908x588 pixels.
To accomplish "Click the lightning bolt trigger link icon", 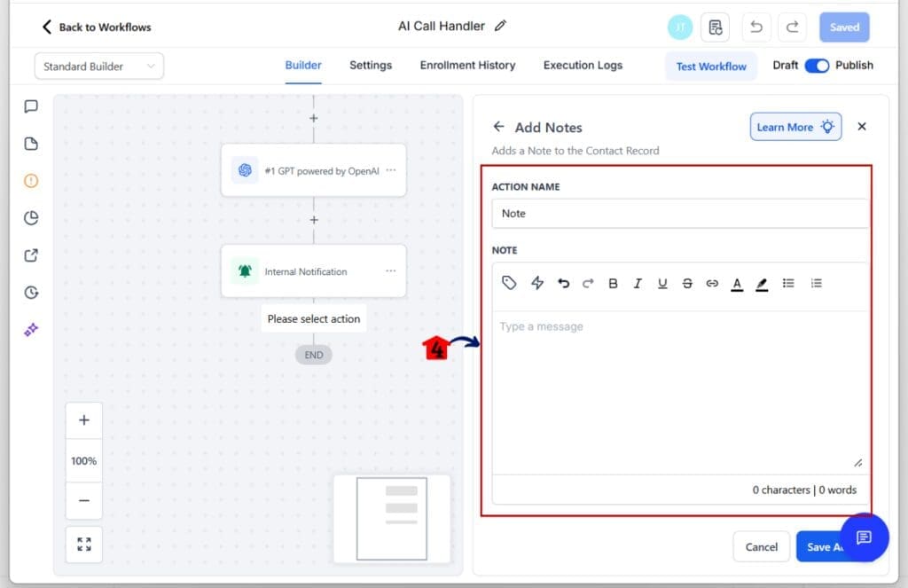I will click(x=536, y=283).
